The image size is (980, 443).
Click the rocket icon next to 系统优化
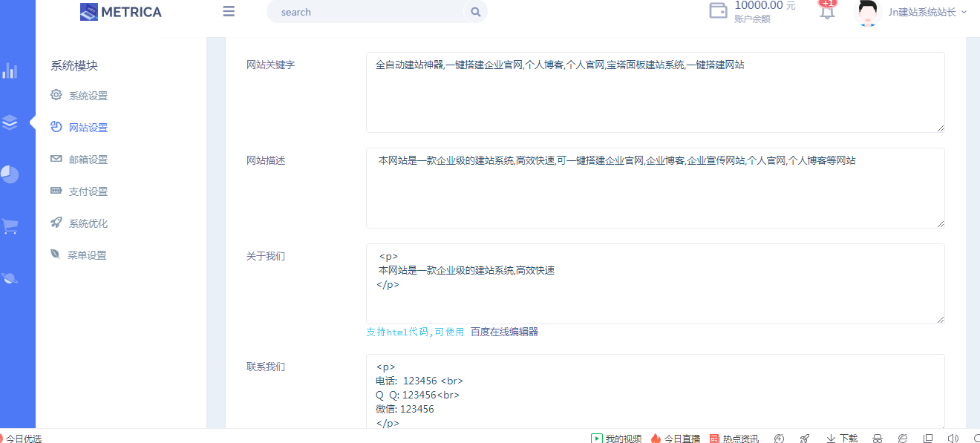click(56, 223)
